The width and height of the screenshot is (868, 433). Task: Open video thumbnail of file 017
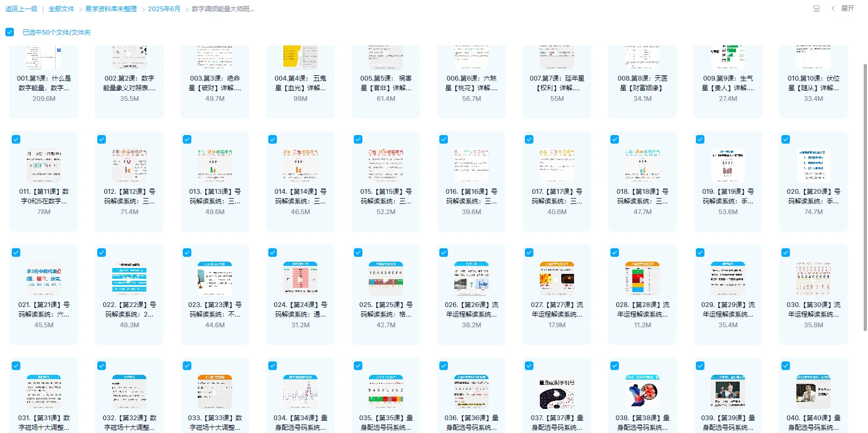click(x=557, y=166)
